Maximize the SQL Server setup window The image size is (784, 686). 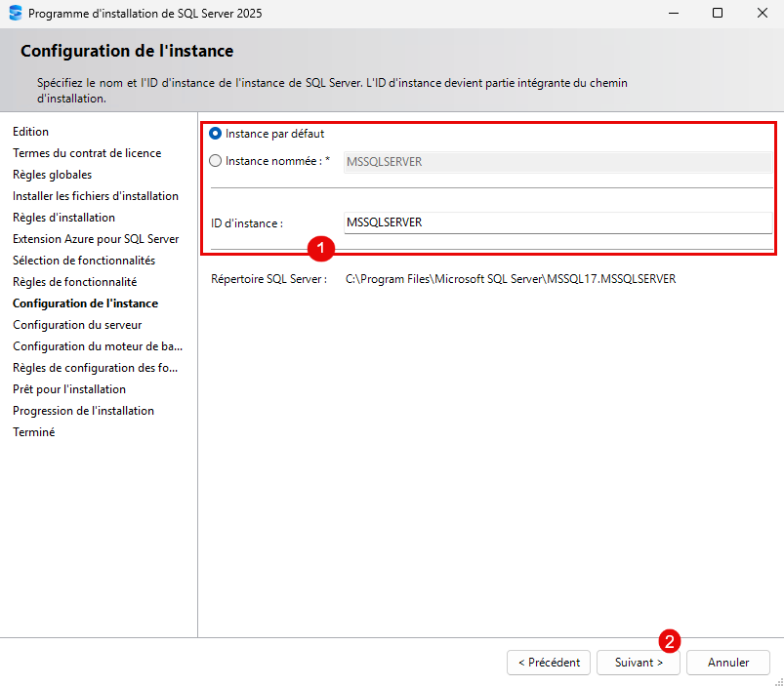[718, 13]
